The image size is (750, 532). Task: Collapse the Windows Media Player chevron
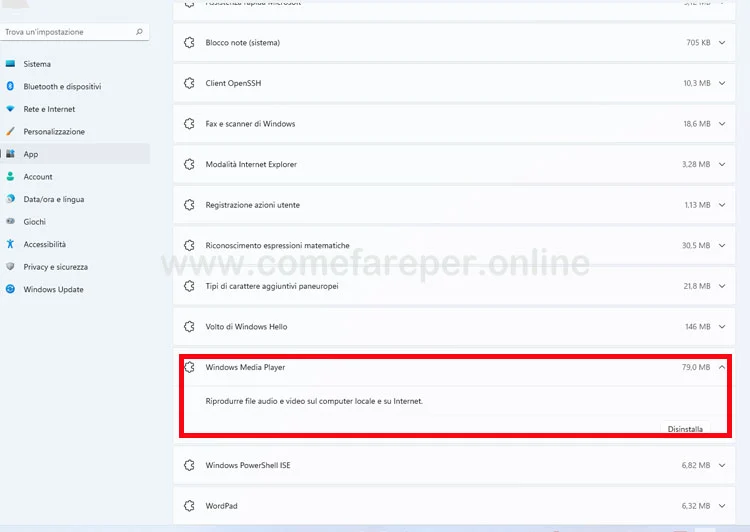click(x=722, y=367)
